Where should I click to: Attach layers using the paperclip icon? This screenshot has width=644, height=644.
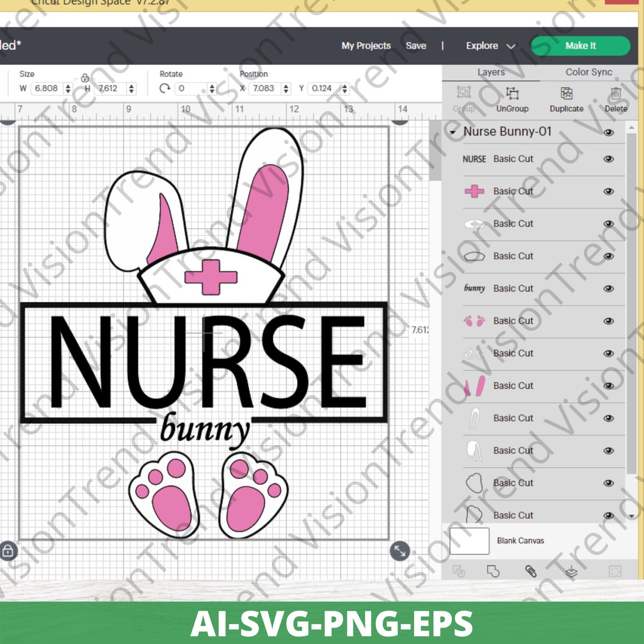pos(532,571)
